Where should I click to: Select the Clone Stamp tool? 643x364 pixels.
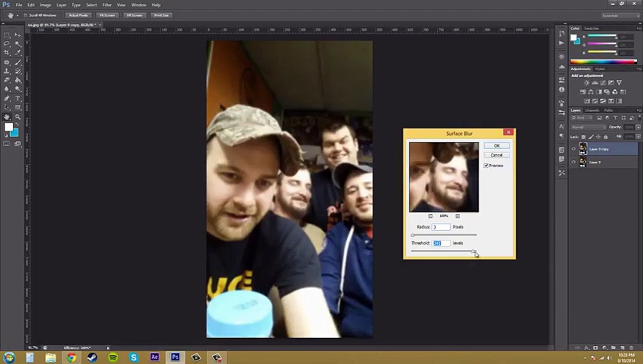(x=7, y=71)
